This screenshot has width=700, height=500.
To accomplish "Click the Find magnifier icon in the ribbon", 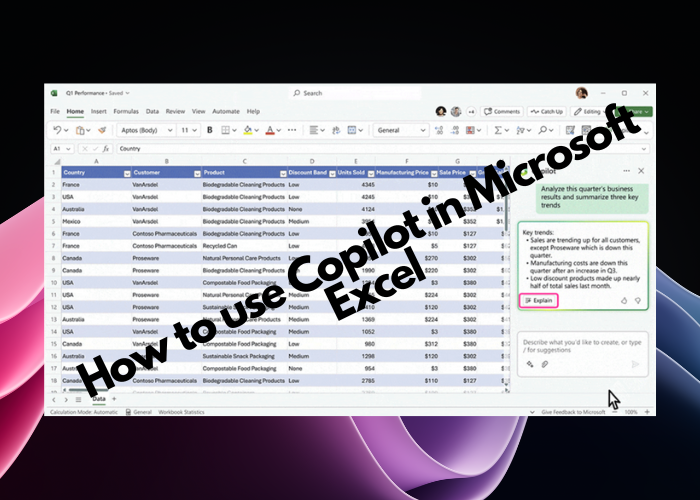I will tap(542, 130).
